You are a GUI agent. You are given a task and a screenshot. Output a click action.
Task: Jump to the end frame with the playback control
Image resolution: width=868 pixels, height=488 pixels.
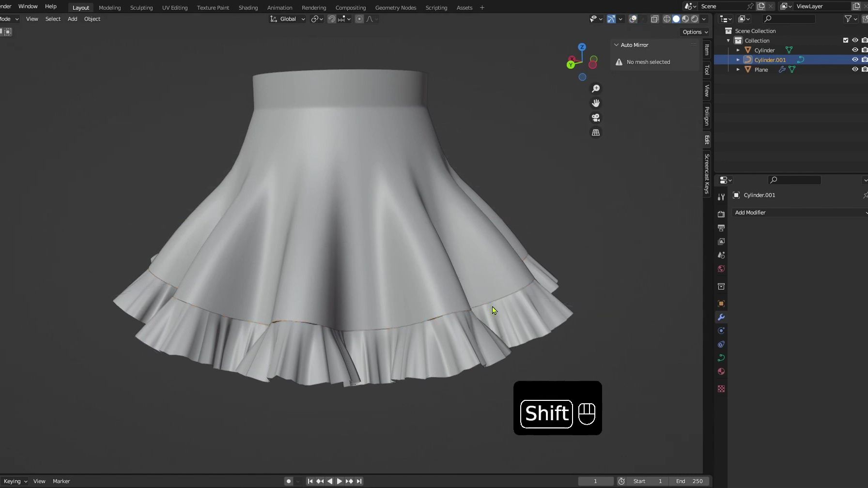click(x=359, y=481)
